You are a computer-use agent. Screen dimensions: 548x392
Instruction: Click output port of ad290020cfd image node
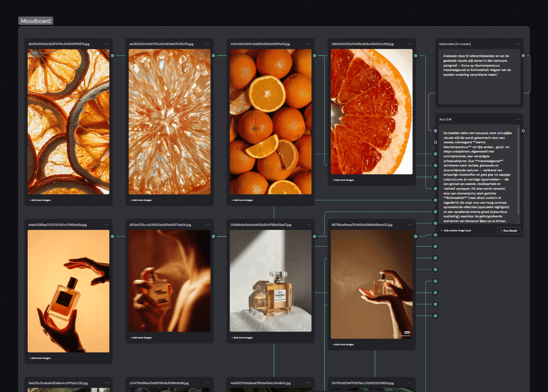tap(214, 56)
